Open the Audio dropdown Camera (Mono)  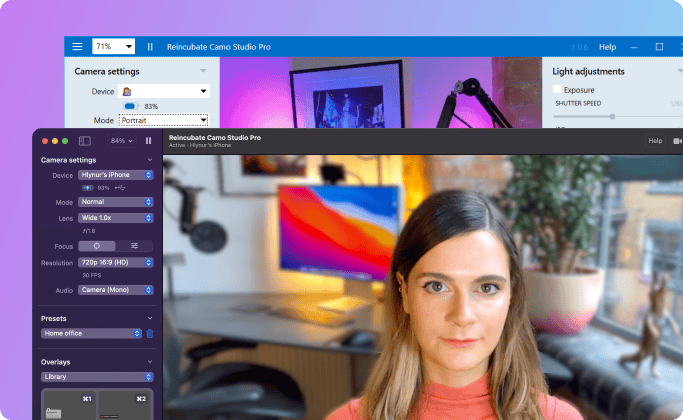point(115,290)
